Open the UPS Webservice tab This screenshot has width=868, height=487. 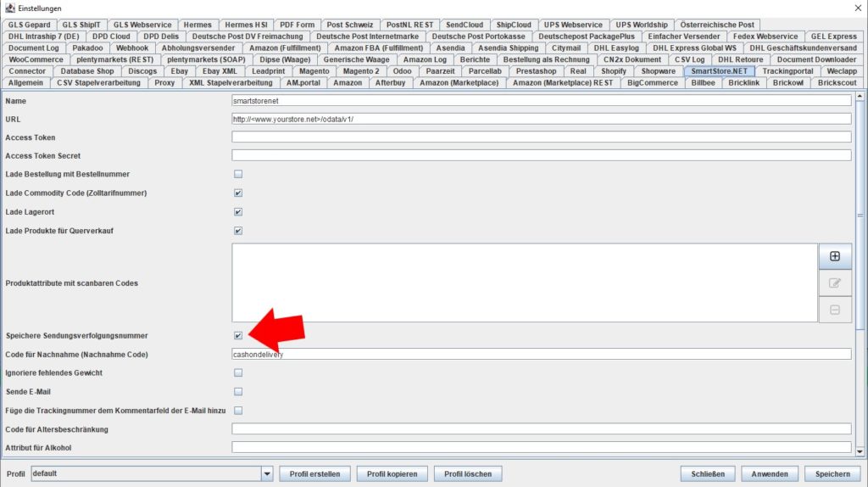(573, 25)
